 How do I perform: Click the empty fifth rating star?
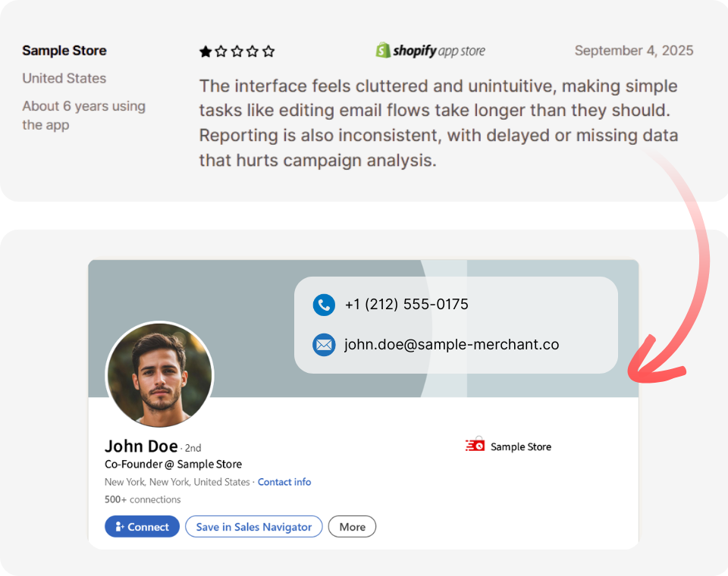pos(268,51)
